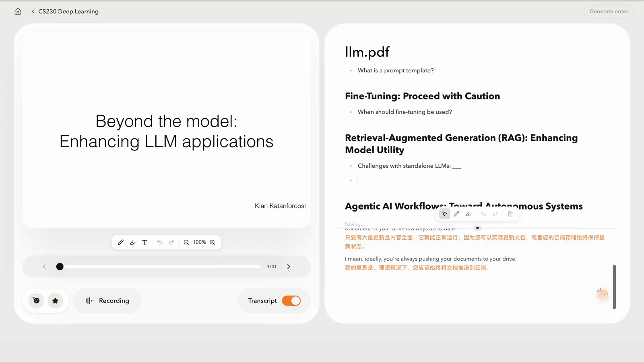Click the 'Kian Katanforoosh' author name on slide
The height and width of the screenshot is (362, 644).
click(280, 206)
